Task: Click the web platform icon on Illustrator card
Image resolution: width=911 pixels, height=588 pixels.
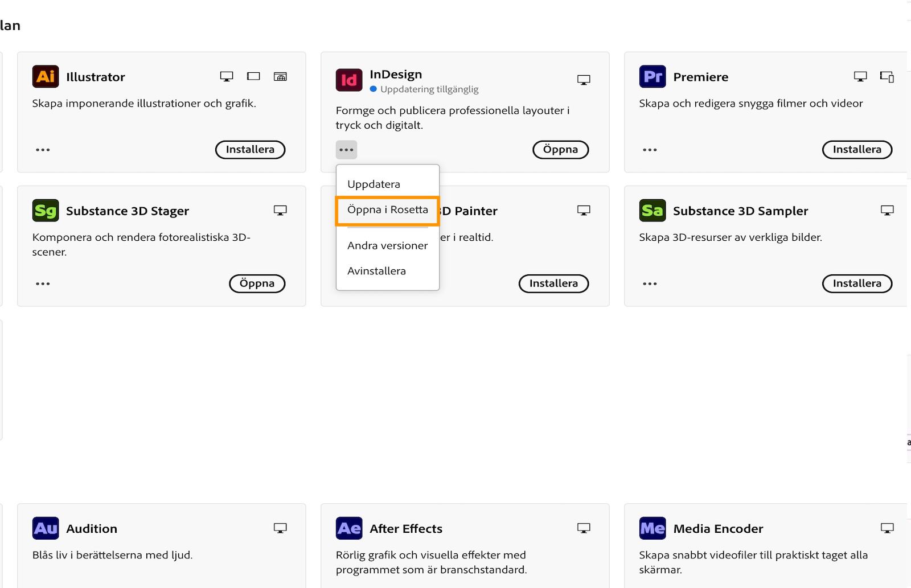Action: [x=280, y=76]
